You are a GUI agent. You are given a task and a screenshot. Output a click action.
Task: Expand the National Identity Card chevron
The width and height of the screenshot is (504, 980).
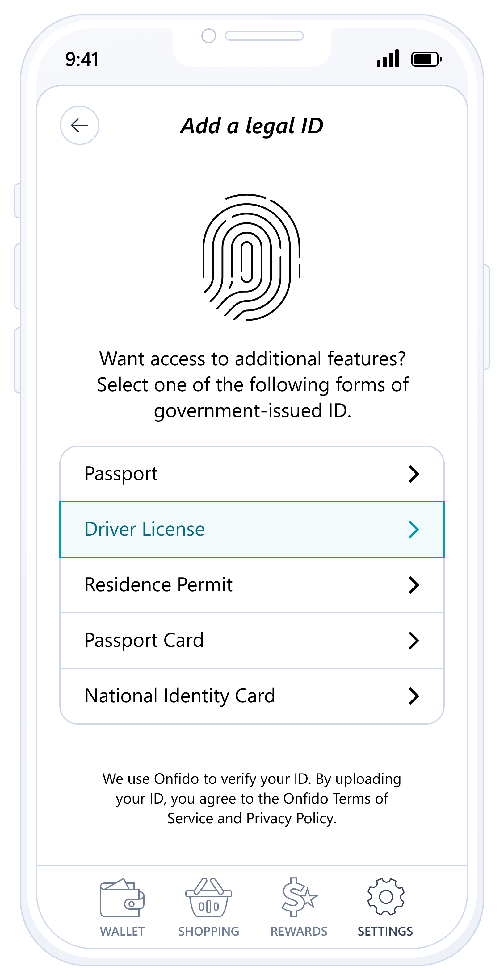point(414,696)
